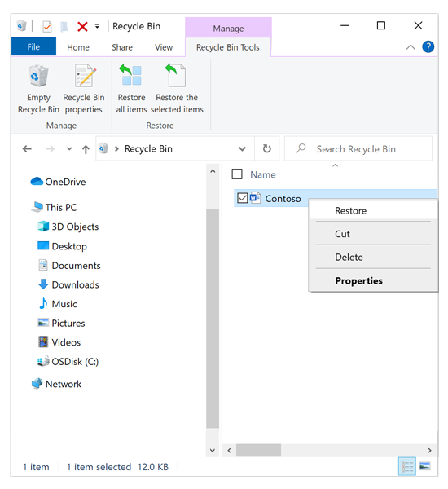Open the Help question mark icon
The image size is (448, 489).
pyautogui.click(x=428, y=47)
